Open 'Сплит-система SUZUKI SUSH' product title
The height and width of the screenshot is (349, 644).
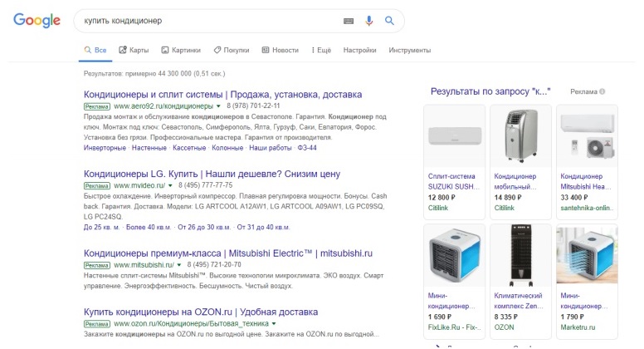tap(454, 181)
